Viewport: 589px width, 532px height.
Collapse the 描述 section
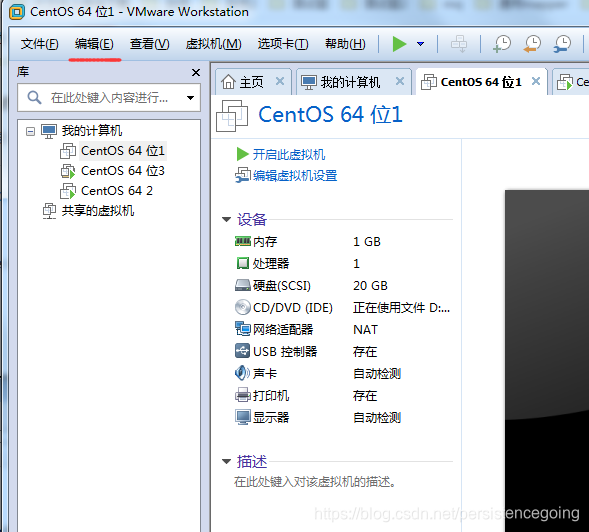(226, 461)
